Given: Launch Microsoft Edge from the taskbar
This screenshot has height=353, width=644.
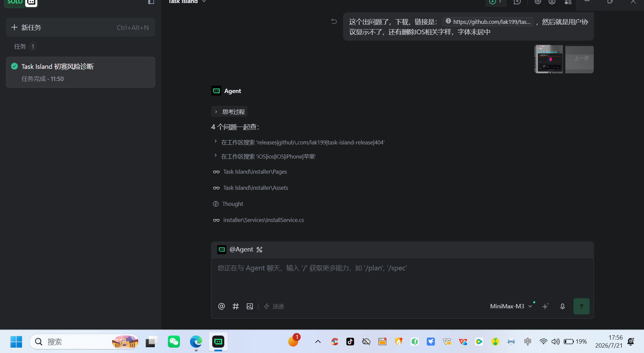Looking at the screenshot, I should (x=196, y=342).
